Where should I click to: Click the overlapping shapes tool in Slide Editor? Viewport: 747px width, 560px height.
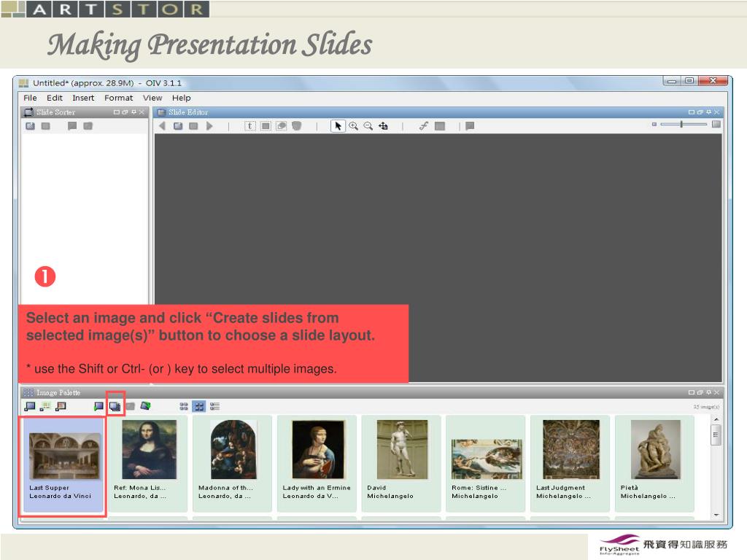coord(282,126)
